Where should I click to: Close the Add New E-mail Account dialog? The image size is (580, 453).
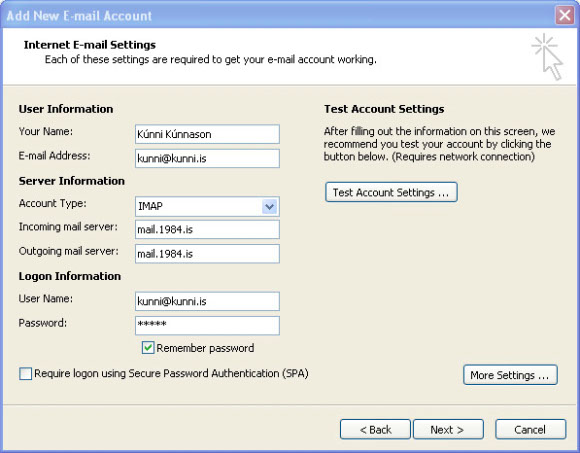[565, 16]
